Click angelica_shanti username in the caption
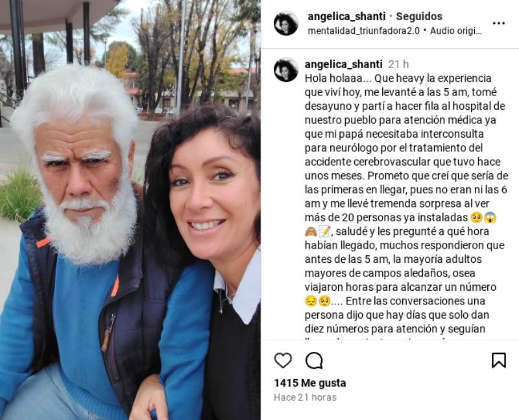The width and height of the screenshot is (519, 420). 343,64
